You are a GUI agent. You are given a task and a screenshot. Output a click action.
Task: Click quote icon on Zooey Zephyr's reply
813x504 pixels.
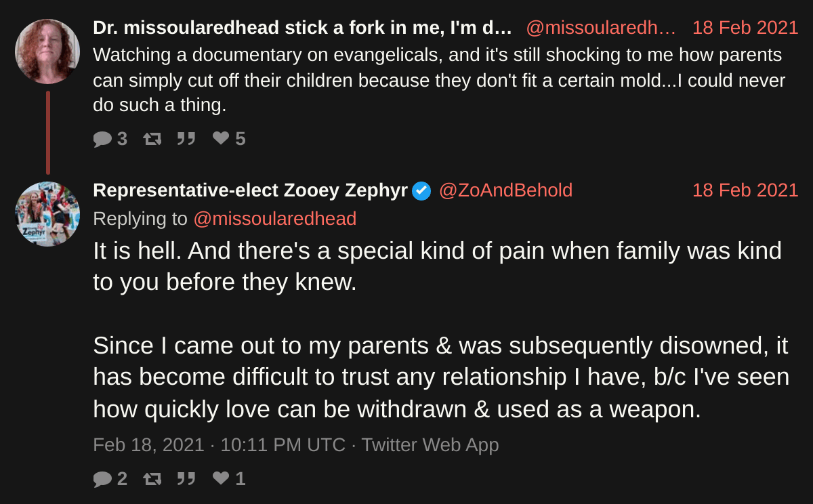(186, 479)
